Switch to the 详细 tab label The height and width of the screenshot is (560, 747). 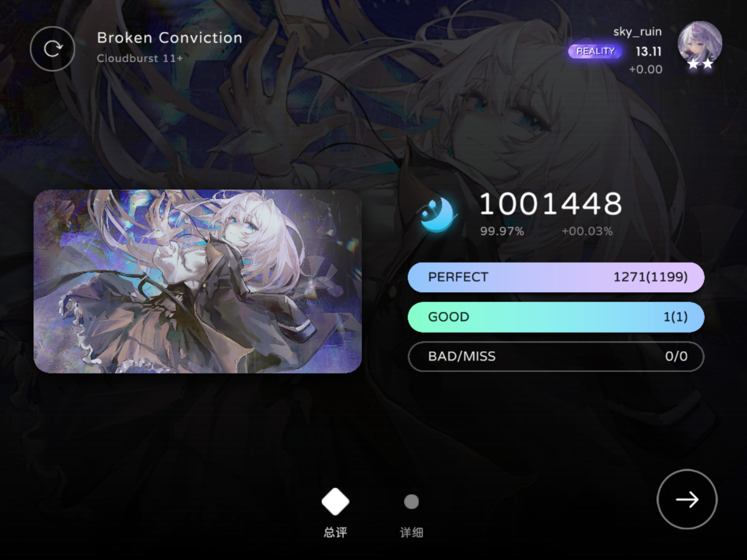coord(411,533)
